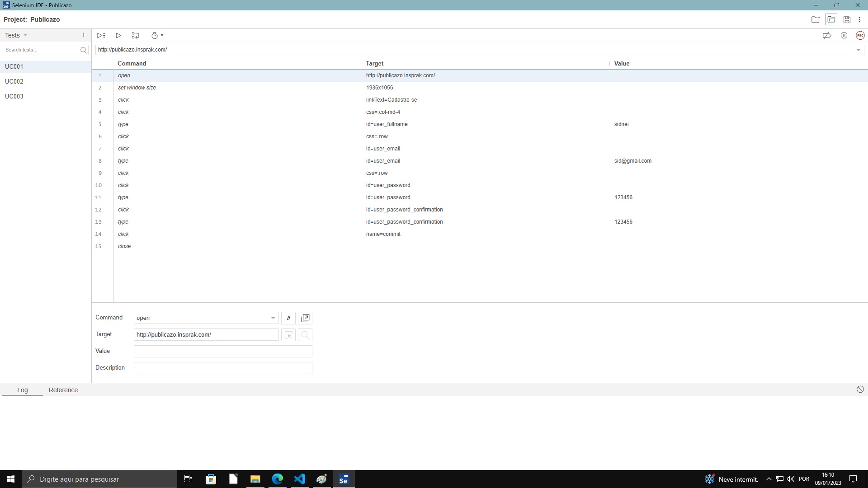Viewport: 868px width, 488px height.
Task: Select the UC002 test
Action: 45,81
